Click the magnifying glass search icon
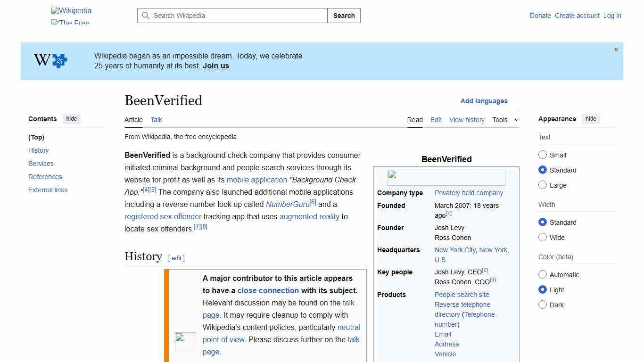Viewport: 644px width, 362px height. (146, 16)
